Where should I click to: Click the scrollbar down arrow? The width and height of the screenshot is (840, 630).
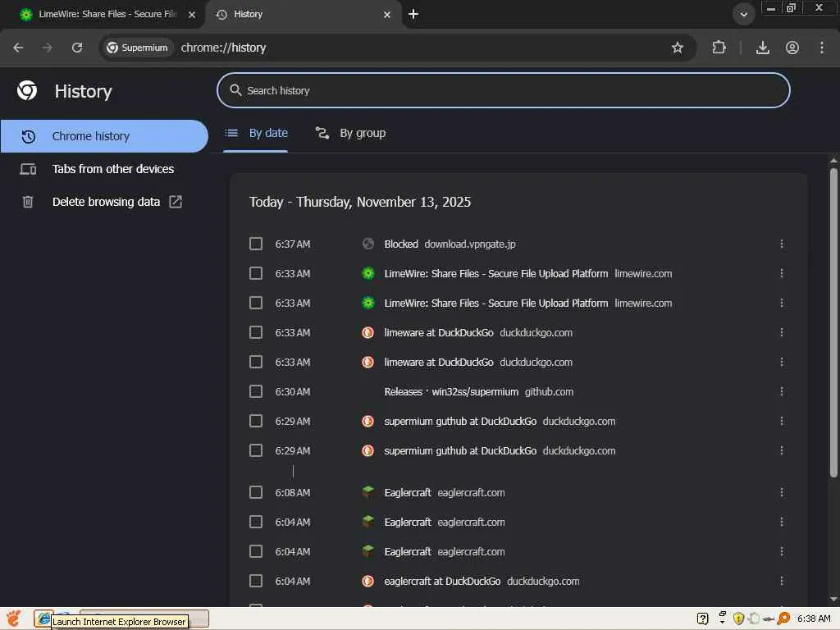833,600
